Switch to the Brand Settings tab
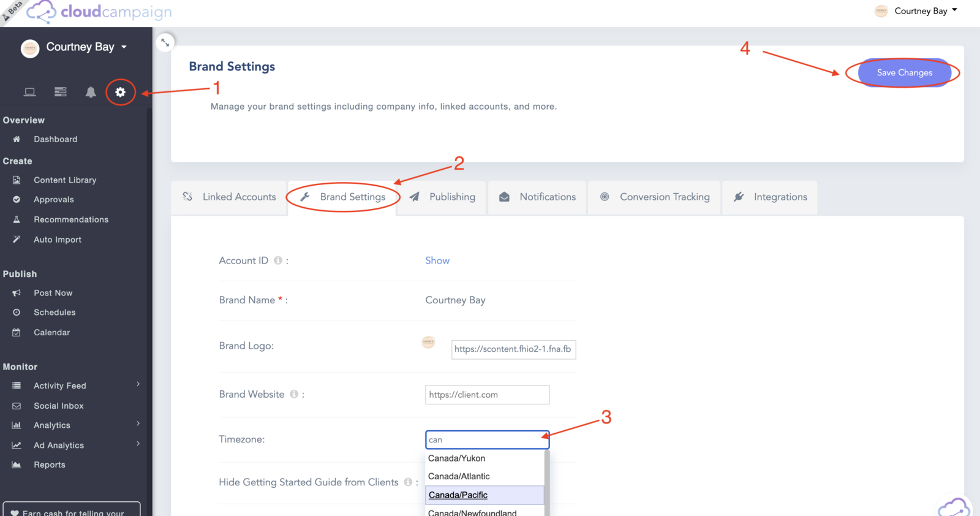 pos(343,197)
